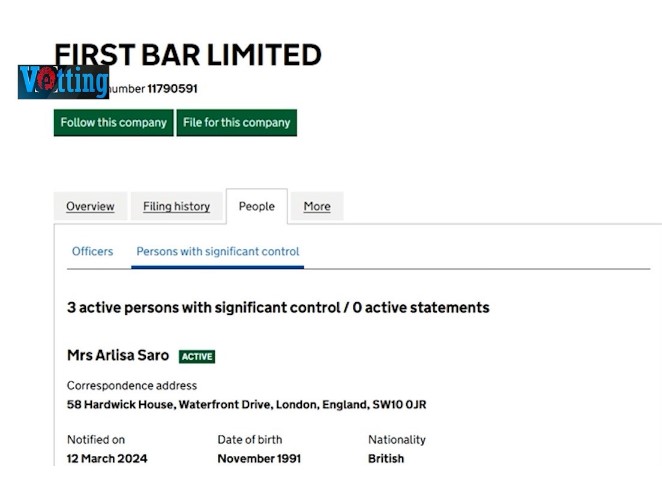Click the Nationality field label
The width and height of the screenshot is (662, 491).
pos(397,440)
